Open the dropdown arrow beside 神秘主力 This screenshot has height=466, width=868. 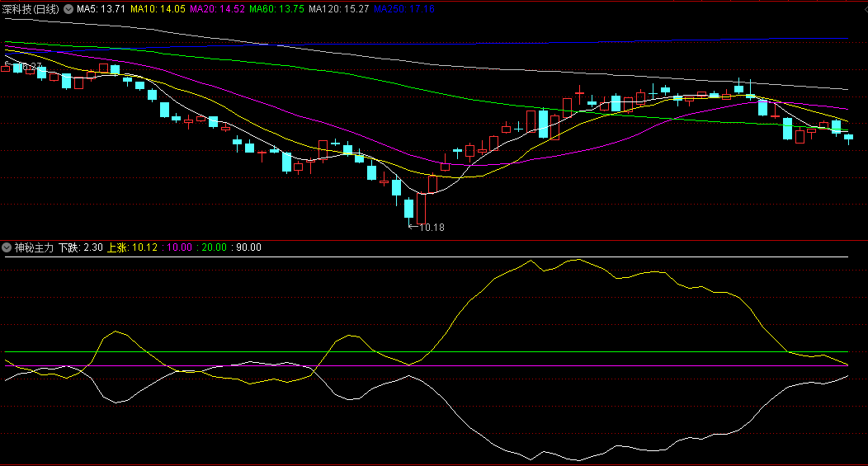[x=7, y=247]
